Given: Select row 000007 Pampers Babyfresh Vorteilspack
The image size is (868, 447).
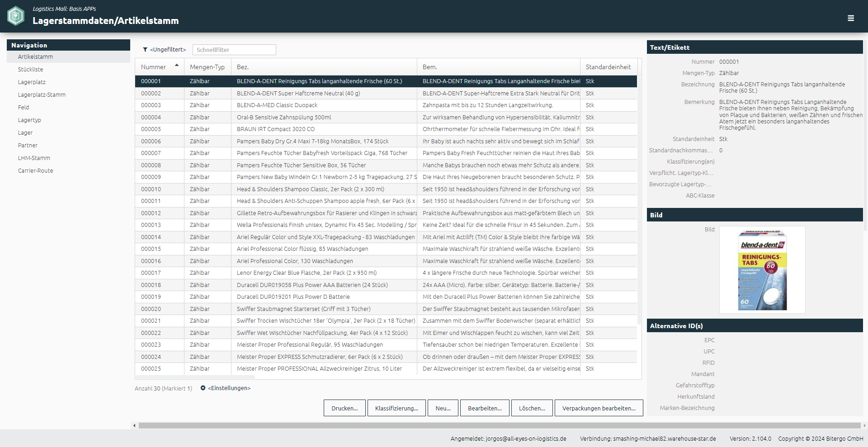Looking at the screenshot, I should pyautogui.click(x=386, y=153).
